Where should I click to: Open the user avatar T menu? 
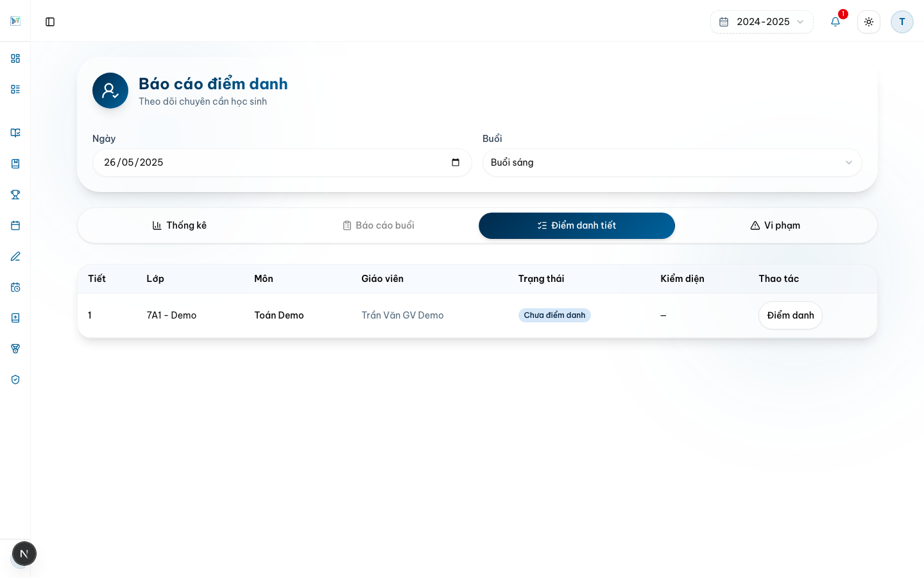click(x=902, y=22)
